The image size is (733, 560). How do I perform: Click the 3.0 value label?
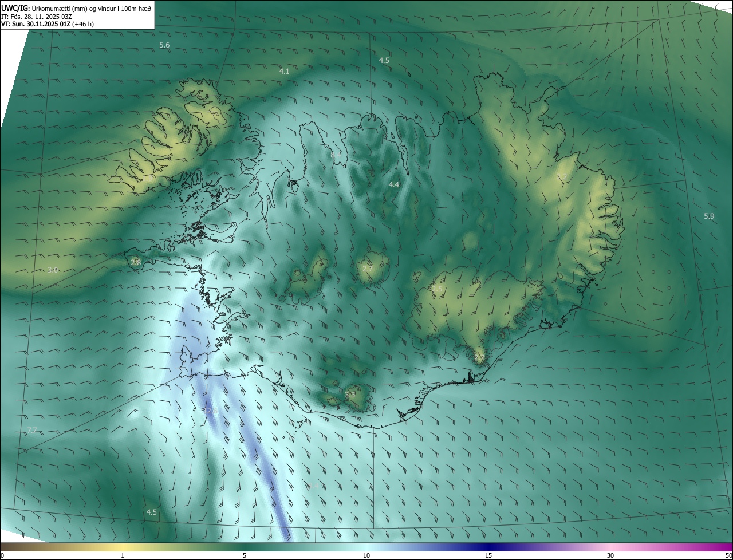pos(53,269)
